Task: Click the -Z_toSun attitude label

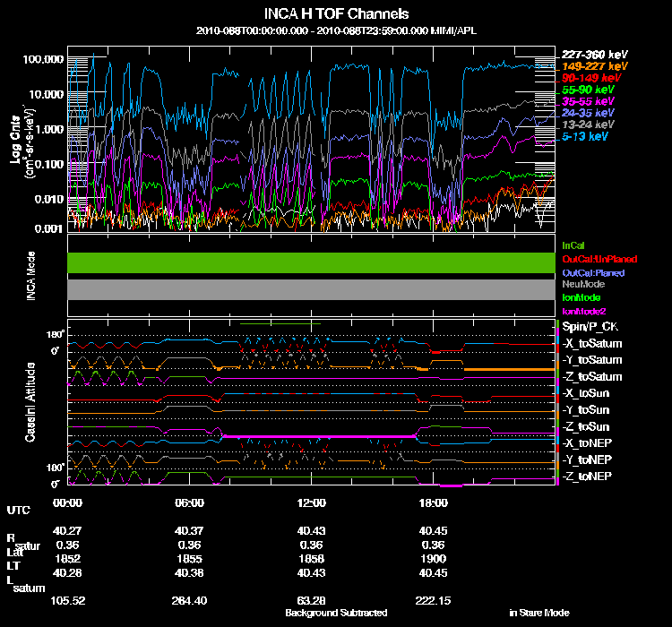Action: pyautogui.click(x=585, y=427)
